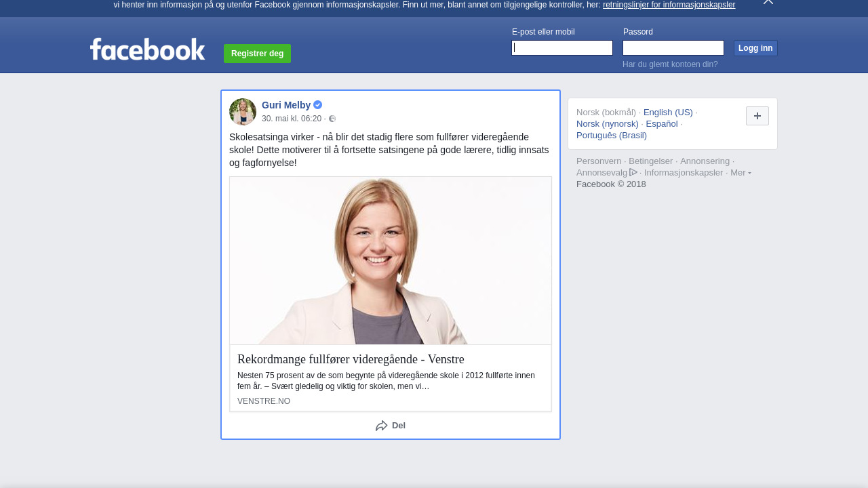Select the Norsk (bokmål) language label
The width and height of the screenshot is (868, 488).
tap(606, 113)
